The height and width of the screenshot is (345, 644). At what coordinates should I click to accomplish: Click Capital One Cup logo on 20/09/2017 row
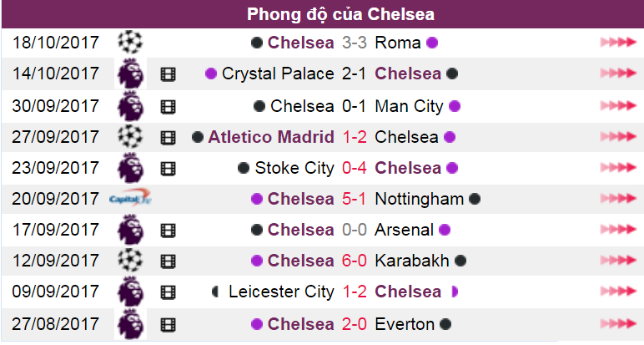click(130, 199)
